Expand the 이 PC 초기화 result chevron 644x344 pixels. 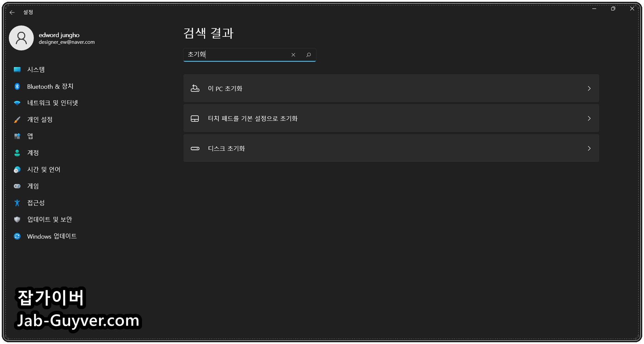point(589,88)
